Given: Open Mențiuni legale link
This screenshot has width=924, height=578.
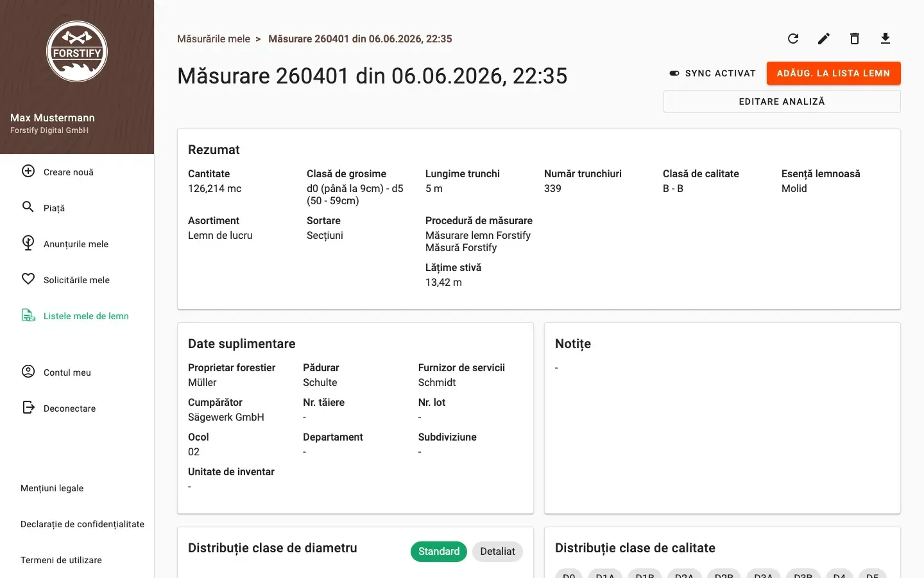Looking at the screenshot, I should tap(52, 488).
